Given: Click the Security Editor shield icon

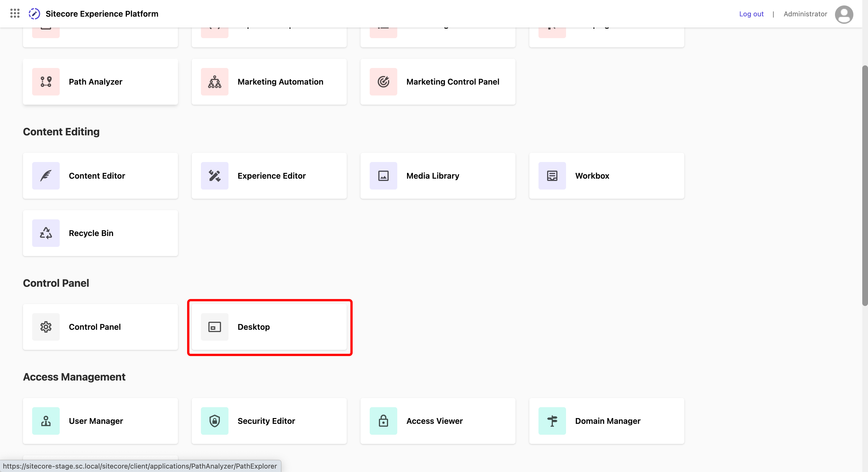Looking at the screenshot, I should (x=215, y=421).
